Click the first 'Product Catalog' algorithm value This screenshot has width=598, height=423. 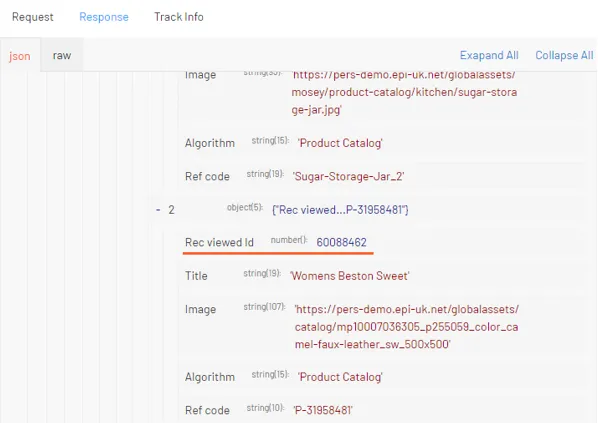pos(340,143)
